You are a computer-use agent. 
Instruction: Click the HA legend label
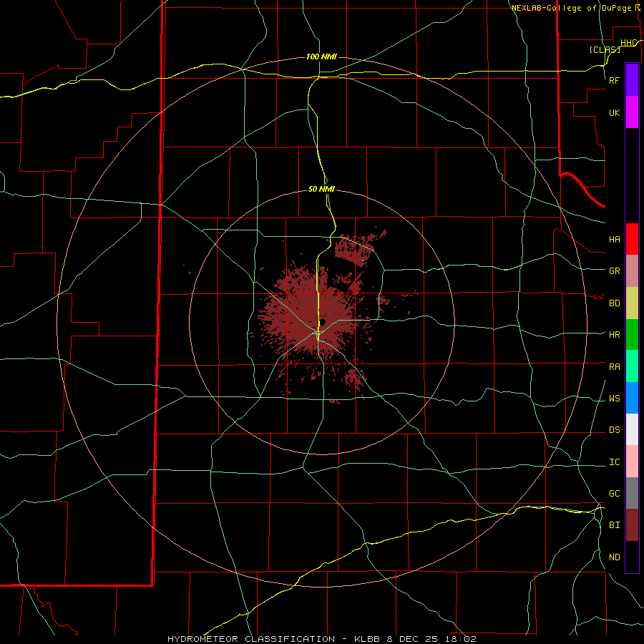click(x=615, y=240)
